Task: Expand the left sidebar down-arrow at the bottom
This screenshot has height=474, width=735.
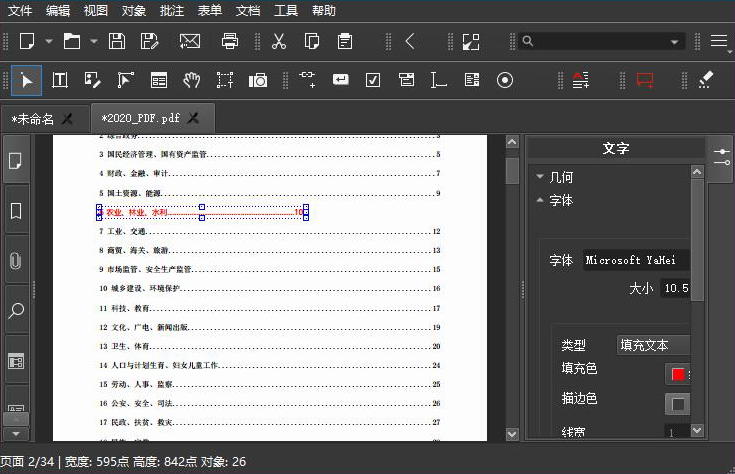Action: pyautogui.click(x=16, y=434)
